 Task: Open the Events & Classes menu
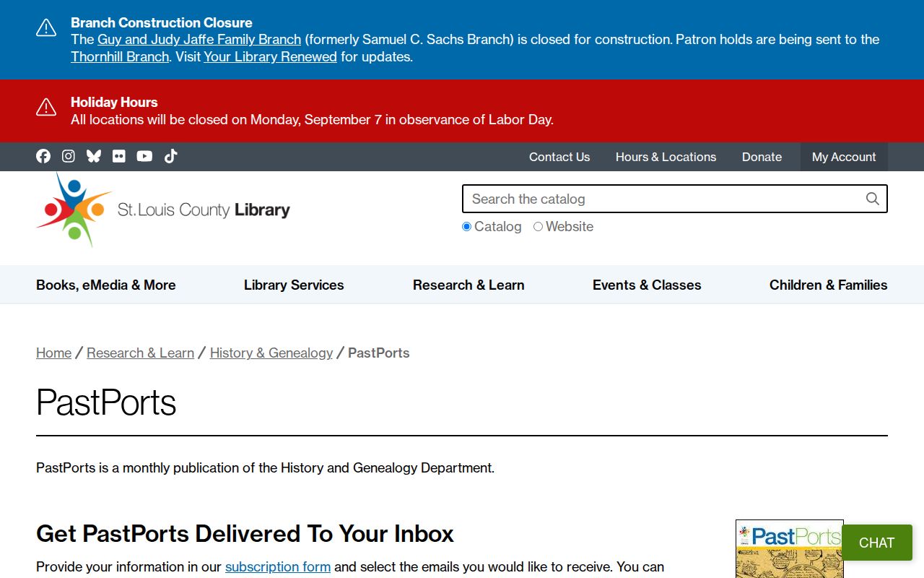[x=647, y=285]
